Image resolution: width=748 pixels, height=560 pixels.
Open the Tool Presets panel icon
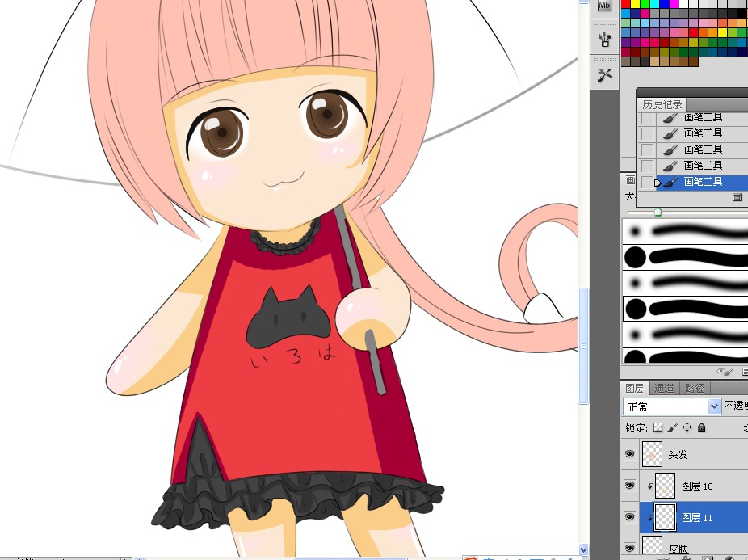coord(605,39)
